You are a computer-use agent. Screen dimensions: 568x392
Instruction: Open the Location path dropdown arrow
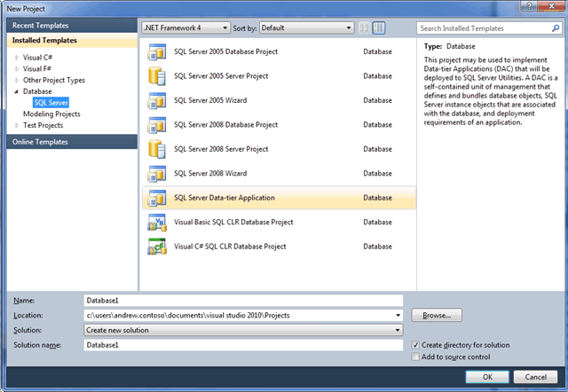pyautogui.click(x=398, y=315)
